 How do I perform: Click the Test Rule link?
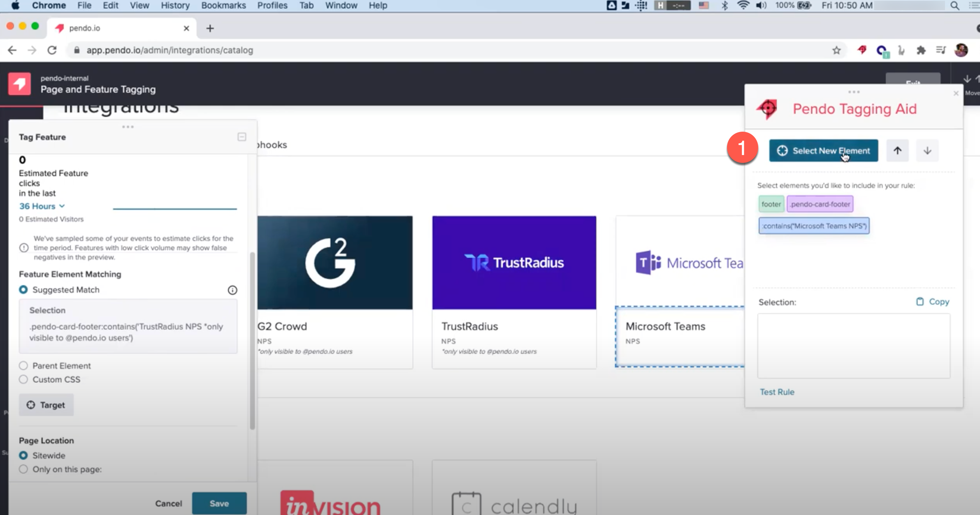(x=777, y=392)
